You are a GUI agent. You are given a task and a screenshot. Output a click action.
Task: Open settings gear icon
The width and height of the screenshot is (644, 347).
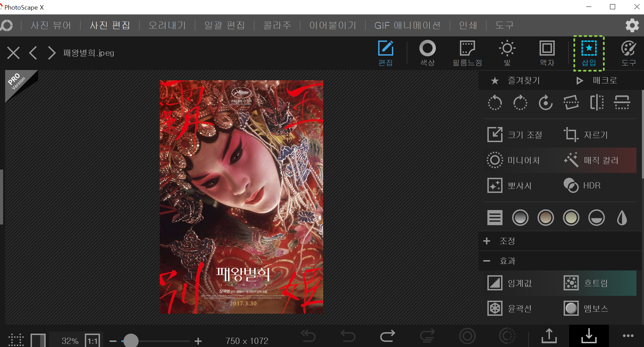(x=632, y=25)
